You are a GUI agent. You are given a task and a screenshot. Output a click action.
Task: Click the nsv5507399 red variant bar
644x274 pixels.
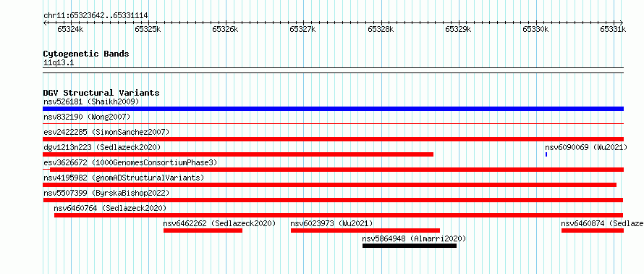[333, 200]
